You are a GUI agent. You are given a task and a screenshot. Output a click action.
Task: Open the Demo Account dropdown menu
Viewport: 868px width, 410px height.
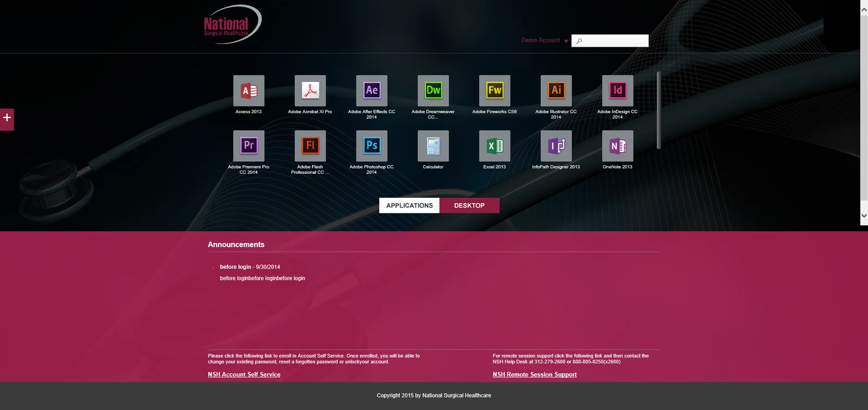coord(545,40)
